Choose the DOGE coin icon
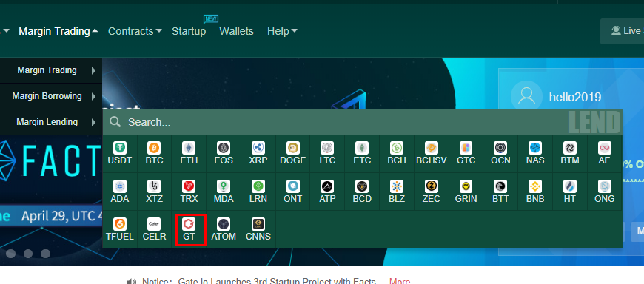Viewport: 644px width, 284px height. pyautogui.click(x=293, y=148)
